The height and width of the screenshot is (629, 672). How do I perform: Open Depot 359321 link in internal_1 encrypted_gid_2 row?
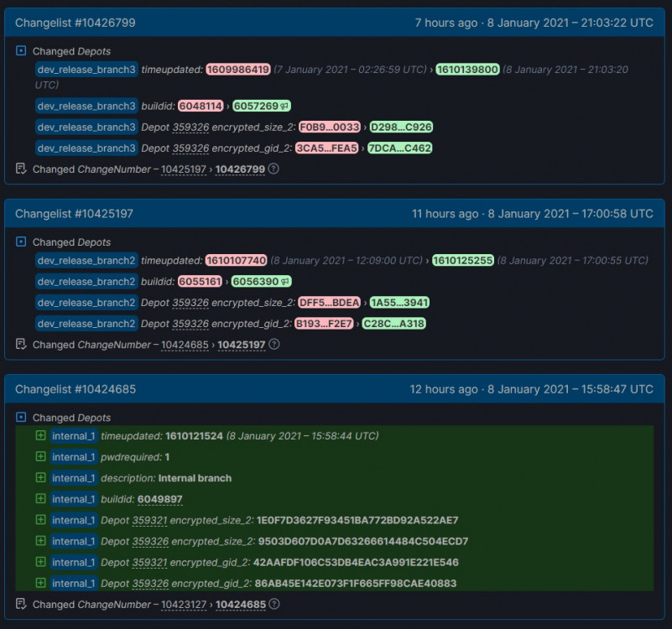[x=149, y=563]
